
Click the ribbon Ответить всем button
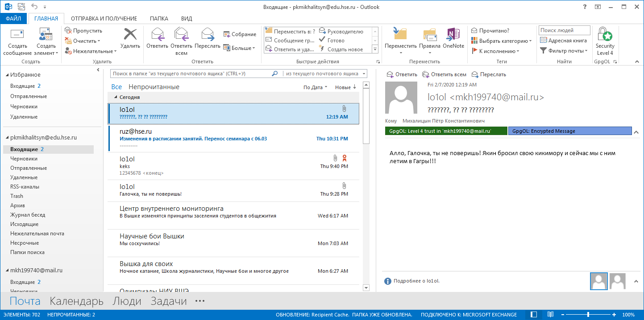coord(181,42)
